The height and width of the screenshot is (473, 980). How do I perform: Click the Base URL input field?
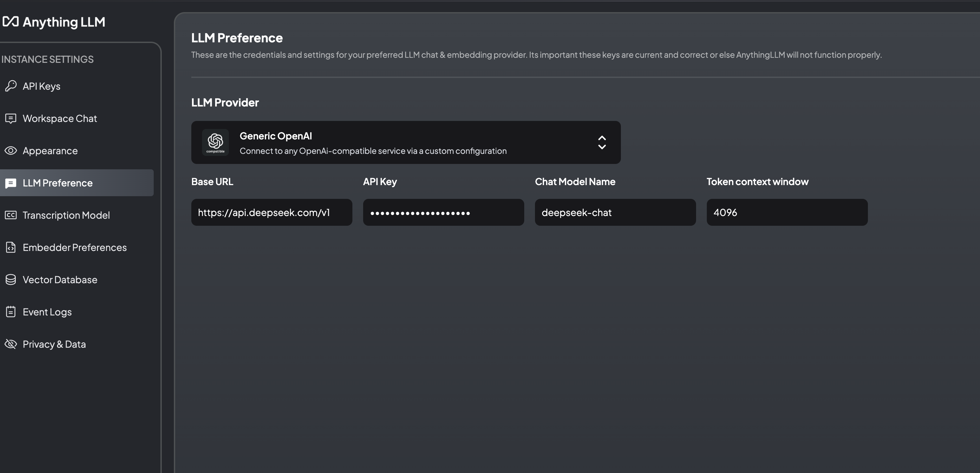coord(272,213)
